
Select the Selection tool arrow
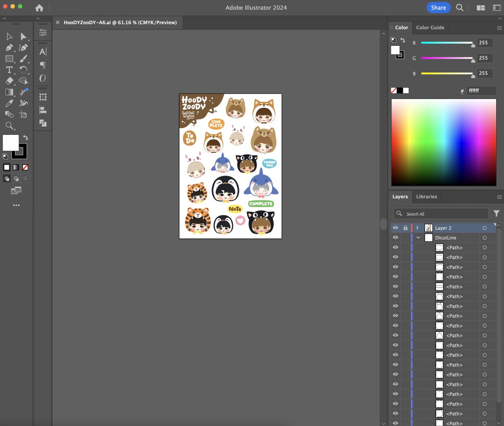pos(9,37)
